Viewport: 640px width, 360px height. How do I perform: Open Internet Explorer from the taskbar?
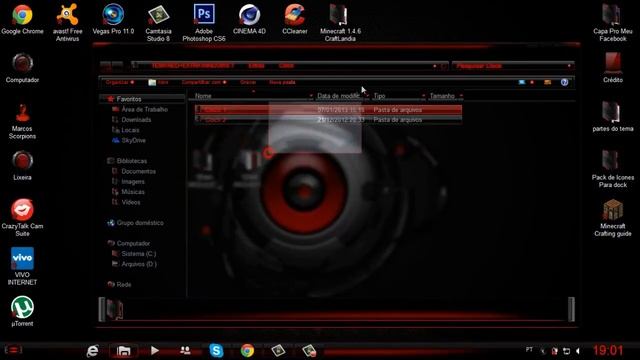(93, 351)
